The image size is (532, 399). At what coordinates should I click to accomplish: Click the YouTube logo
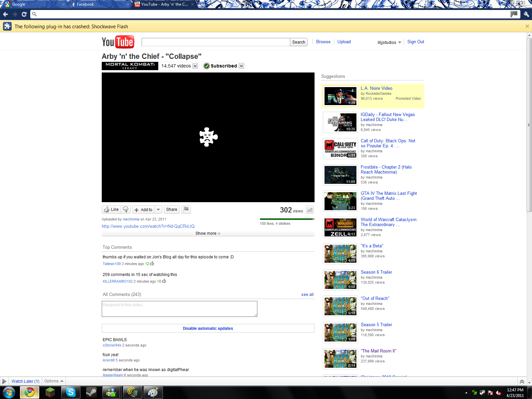tap(118, 42)
